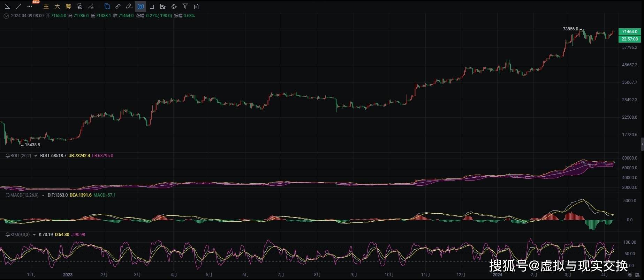The image size is (644, 280).
Task: Open the edit note icon
Action: (163, 6)
